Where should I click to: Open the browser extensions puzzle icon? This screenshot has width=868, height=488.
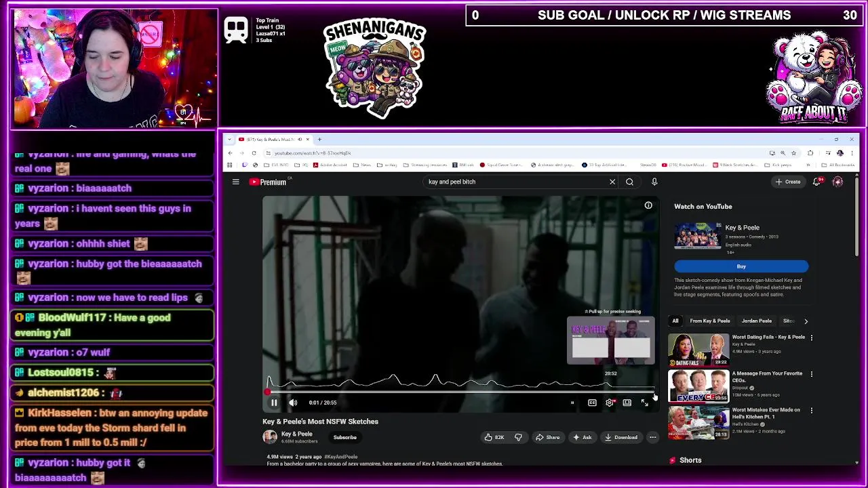tap(810, 153)
